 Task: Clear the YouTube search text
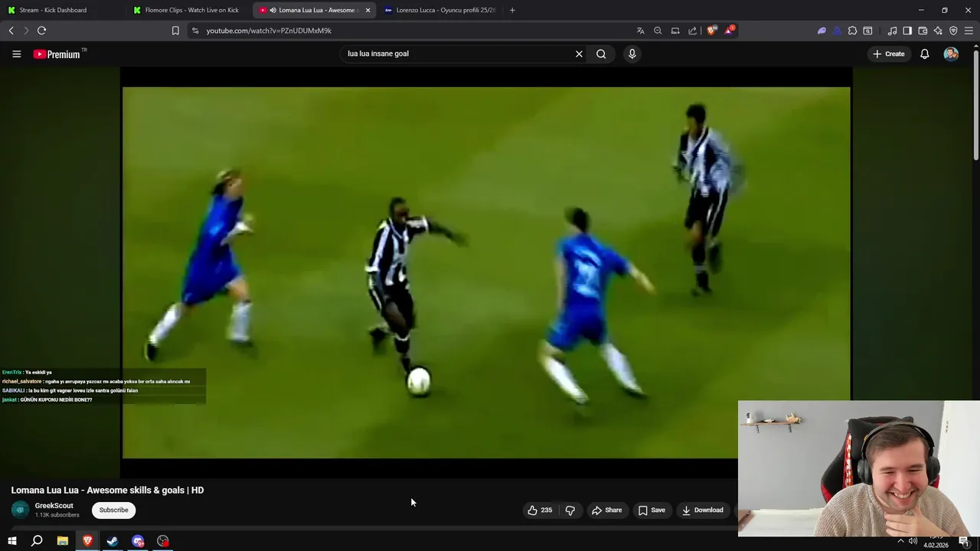point(579,54)
